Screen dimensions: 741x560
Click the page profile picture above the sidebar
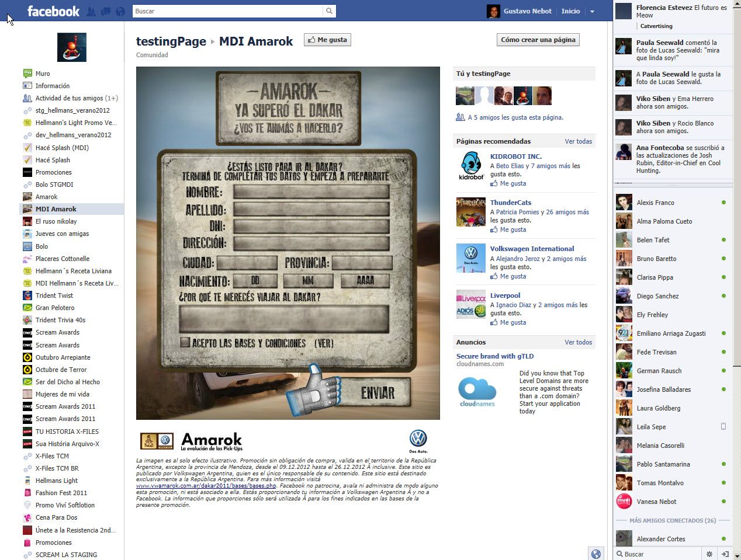(72, 47)
